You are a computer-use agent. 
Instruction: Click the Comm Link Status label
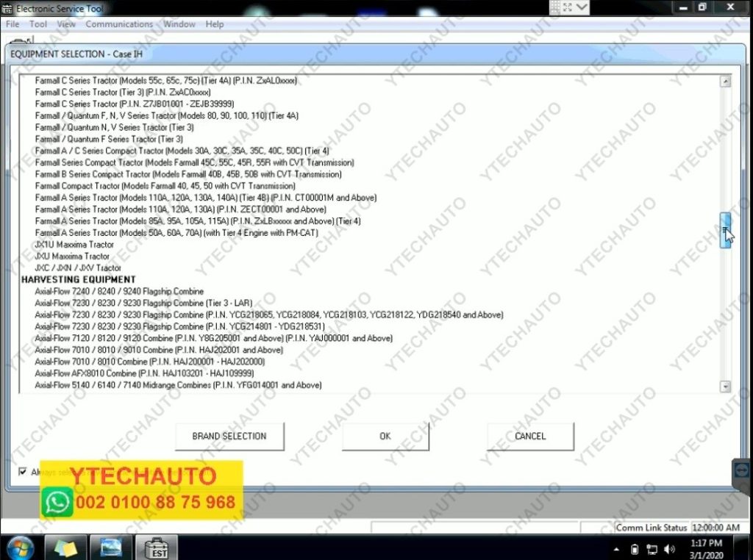pos(652,528)
